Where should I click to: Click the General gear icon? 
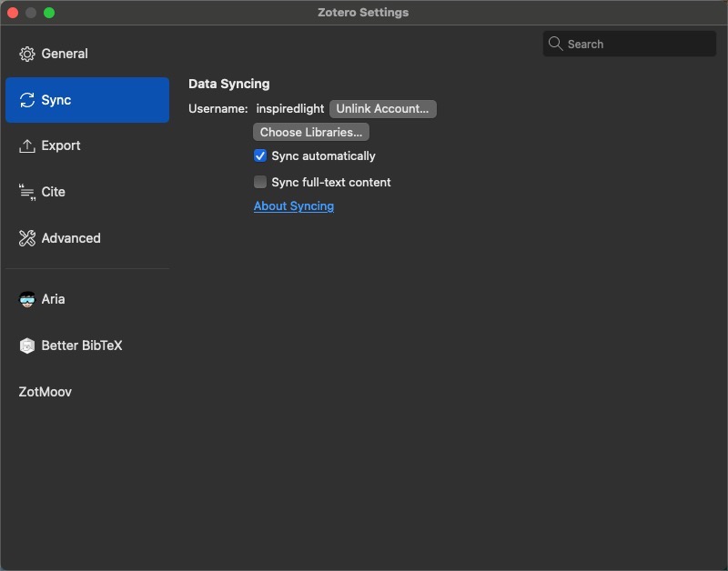(x=27, y=54)
